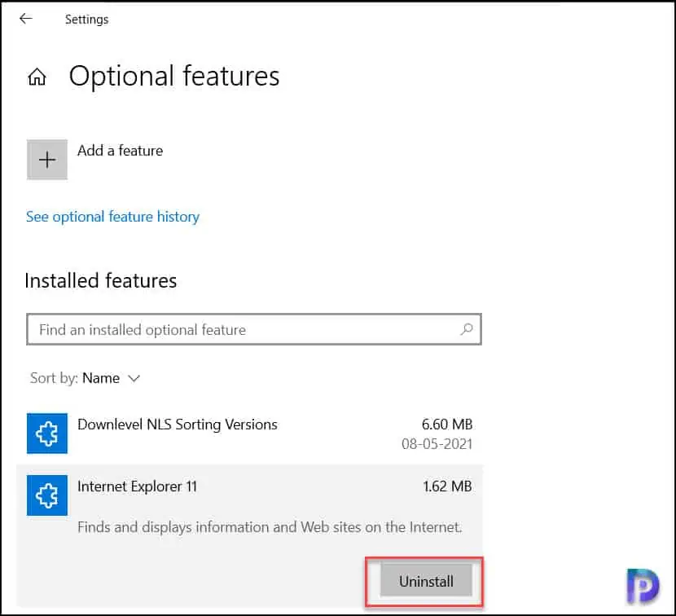Click the Add a feature label
The height and width of the screenshot is (616, 676).
tap(121, 151)
